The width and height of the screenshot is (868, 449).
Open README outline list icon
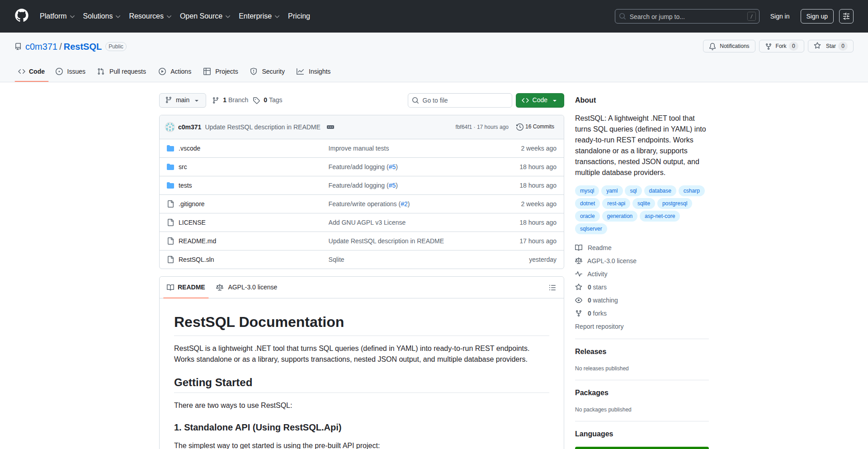pos(552,288)
